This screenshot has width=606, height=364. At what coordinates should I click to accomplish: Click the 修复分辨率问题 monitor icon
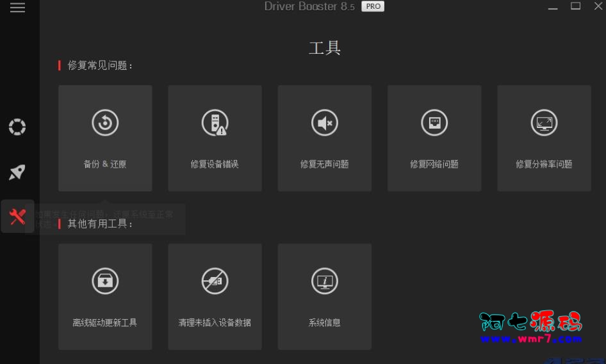click(x=544, y=123)
